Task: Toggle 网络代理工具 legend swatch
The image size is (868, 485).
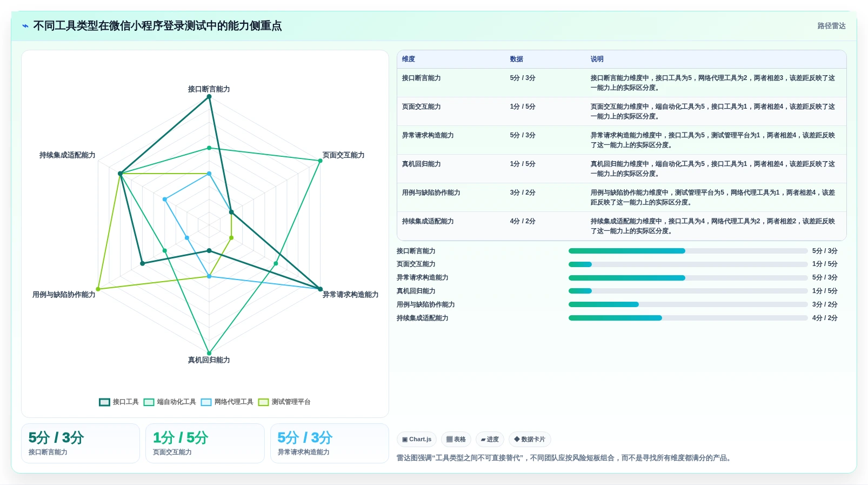Action: [x=206, y=402]
